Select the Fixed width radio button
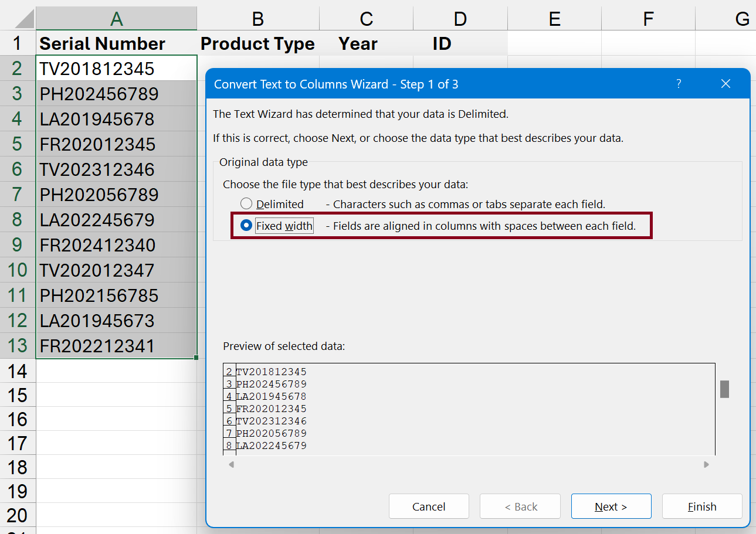Screen dimensions: 756x534 pyautogui.click(x=245, y=225)
